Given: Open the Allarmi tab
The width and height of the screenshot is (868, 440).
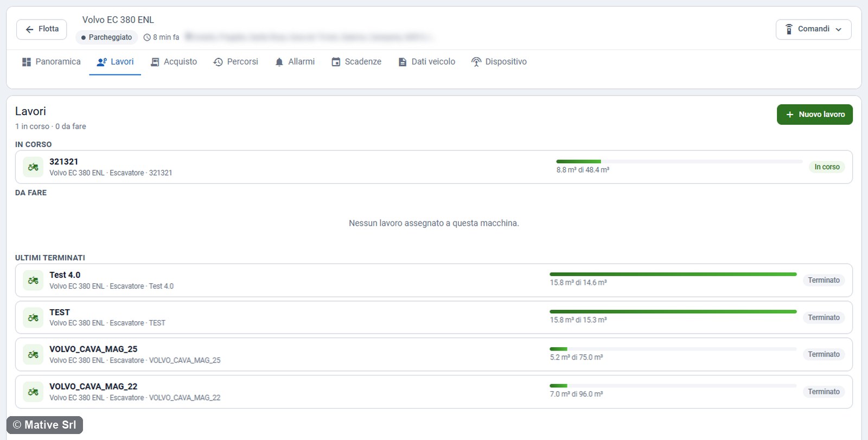Looking at the screenshot, I should tap(295, 62).
